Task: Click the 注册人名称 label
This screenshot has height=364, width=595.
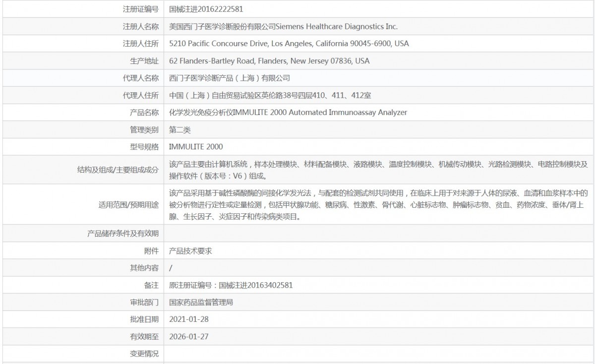Action: [x=141, y=26]
